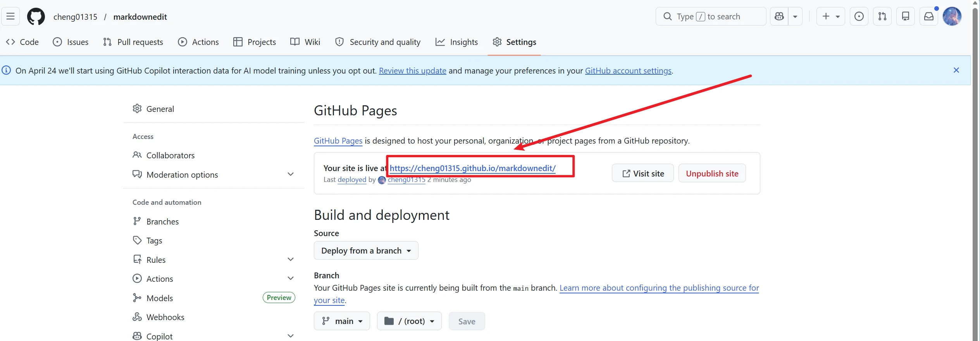Click the search input field

[711, 16]
